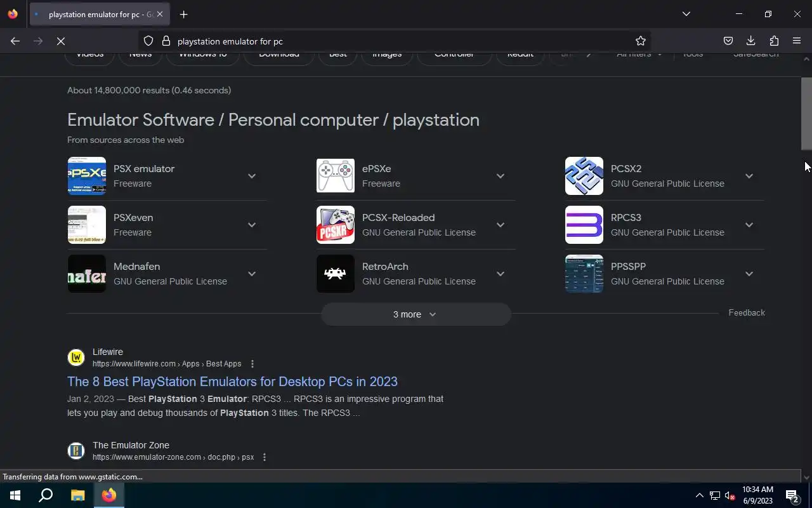Open the Firefox downloads panel
Image resolution: width=812 pixels, height=508 pixels.
(x=751, y=41)
